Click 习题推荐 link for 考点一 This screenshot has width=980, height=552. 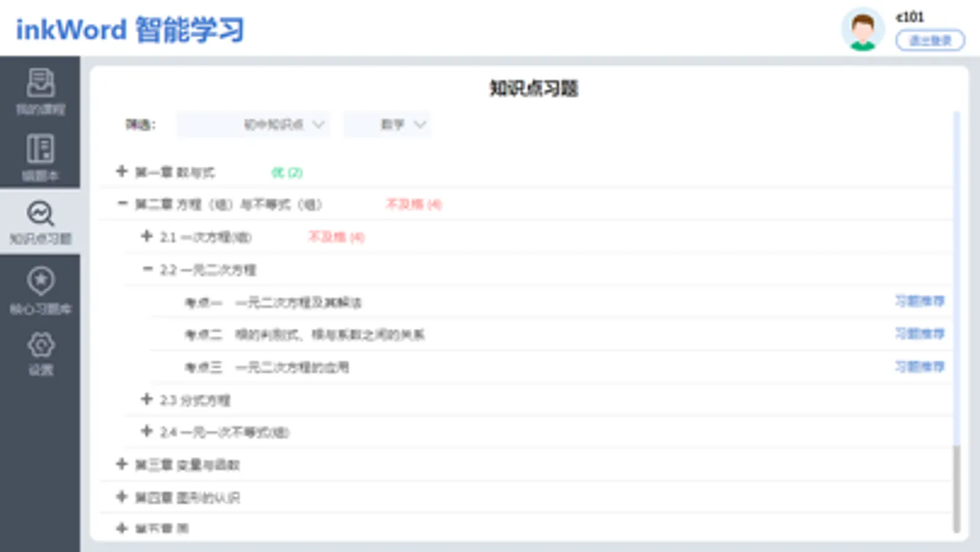[x=919, y=301]
